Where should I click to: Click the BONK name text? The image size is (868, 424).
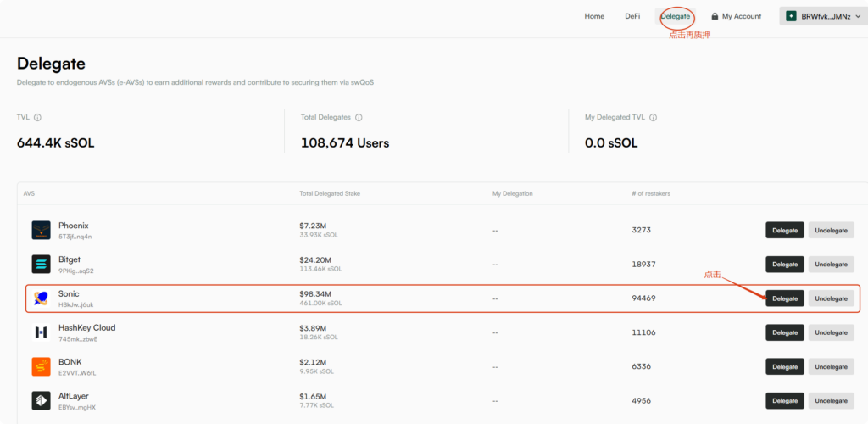[x=70, y=361]
